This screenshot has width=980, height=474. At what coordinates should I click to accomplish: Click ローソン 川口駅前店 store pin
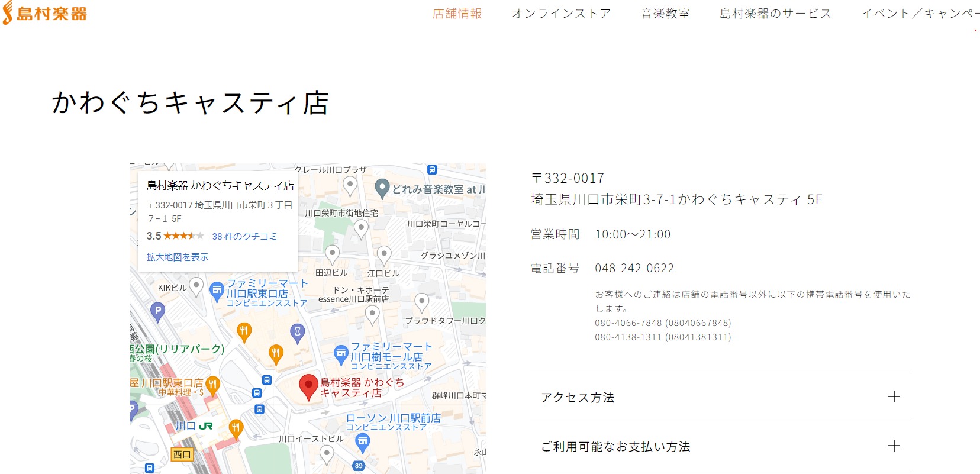363,442
